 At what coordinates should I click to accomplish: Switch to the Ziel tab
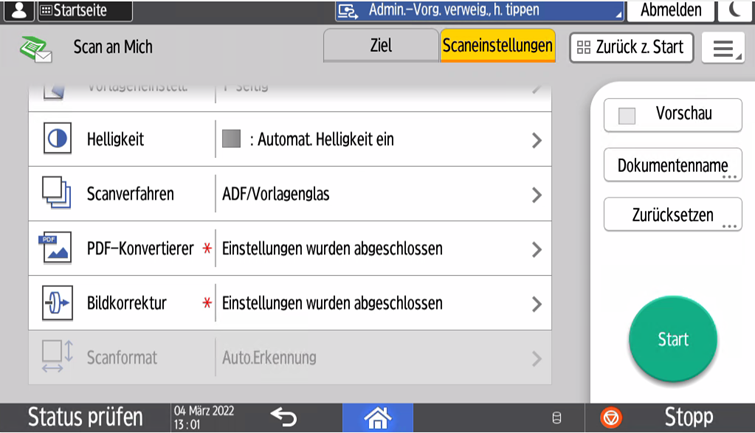381,46
